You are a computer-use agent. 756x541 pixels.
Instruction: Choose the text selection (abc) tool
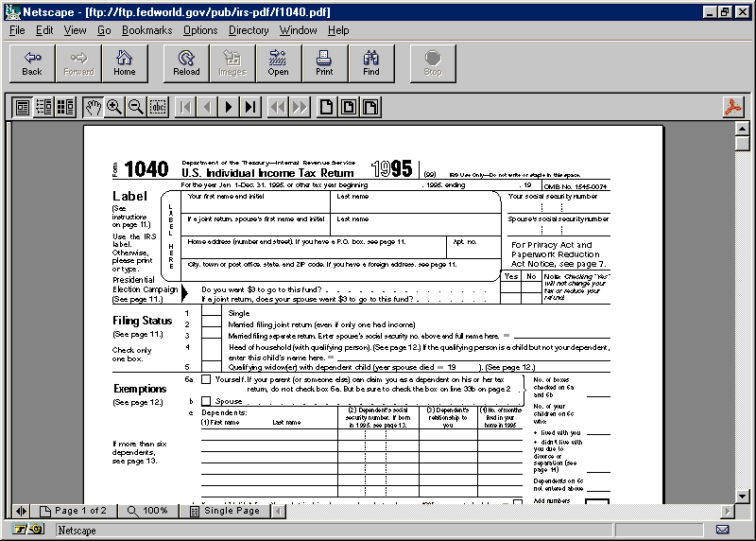click(158, 107)
